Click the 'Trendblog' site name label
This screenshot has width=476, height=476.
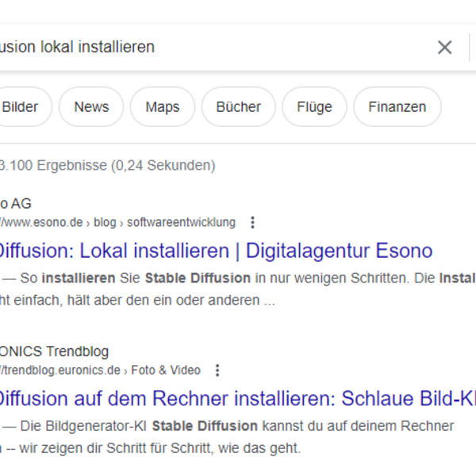click(x=77, y=351)
